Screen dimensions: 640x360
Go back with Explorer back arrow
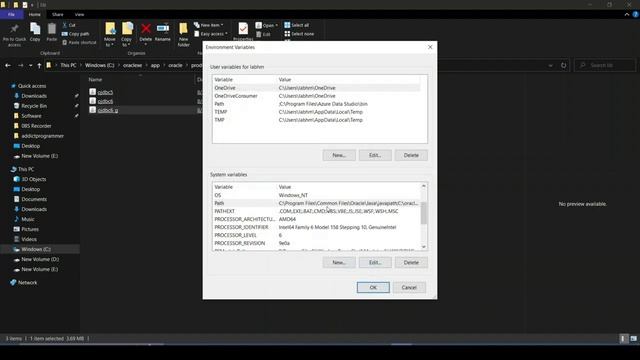coord(8,65)
